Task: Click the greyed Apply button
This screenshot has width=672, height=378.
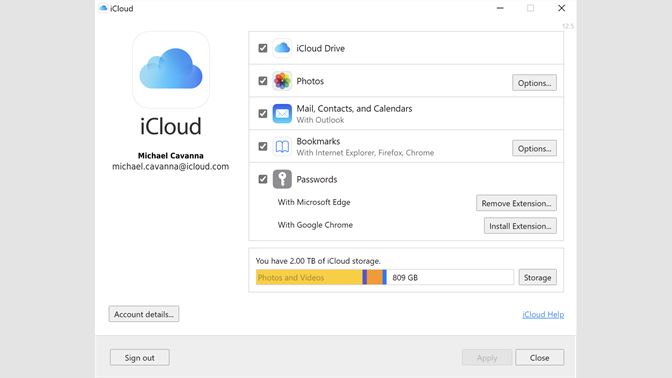Action: click(487, 357)
